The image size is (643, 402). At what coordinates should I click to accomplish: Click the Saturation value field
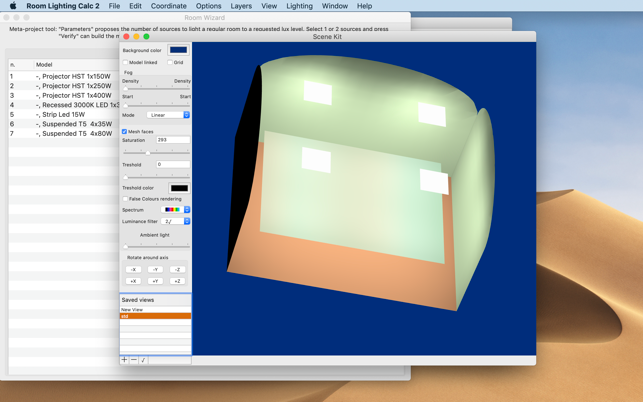coord(173,140)
